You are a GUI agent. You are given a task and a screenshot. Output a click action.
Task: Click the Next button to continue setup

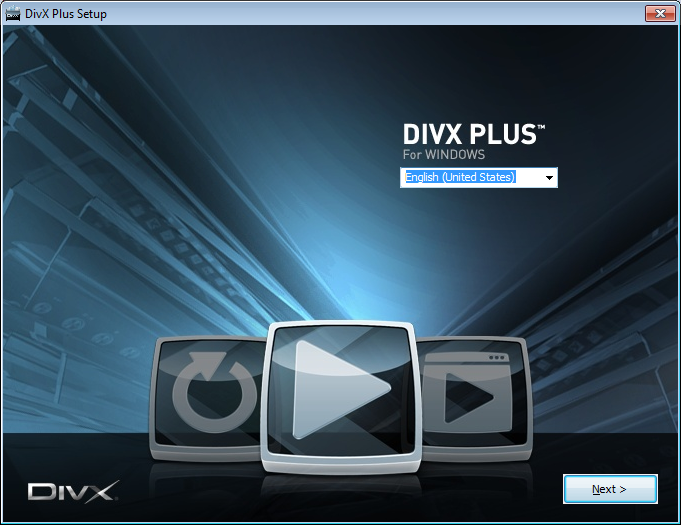[x=610, y=489]
